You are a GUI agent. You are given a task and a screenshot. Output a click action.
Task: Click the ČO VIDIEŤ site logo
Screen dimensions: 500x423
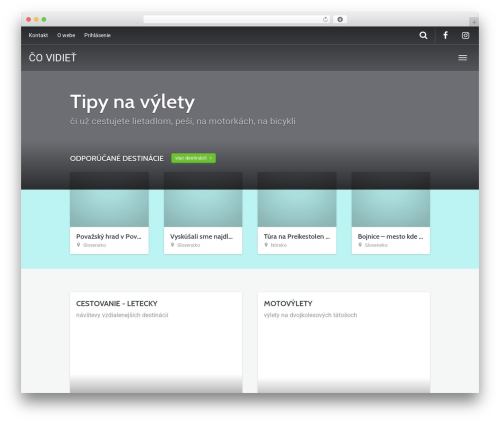pyautogui.click(x=53, y=57)
